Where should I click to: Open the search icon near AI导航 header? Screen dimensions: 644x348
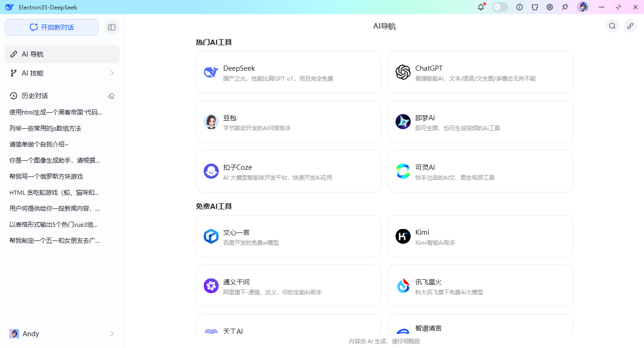click(x=612, y=26)
